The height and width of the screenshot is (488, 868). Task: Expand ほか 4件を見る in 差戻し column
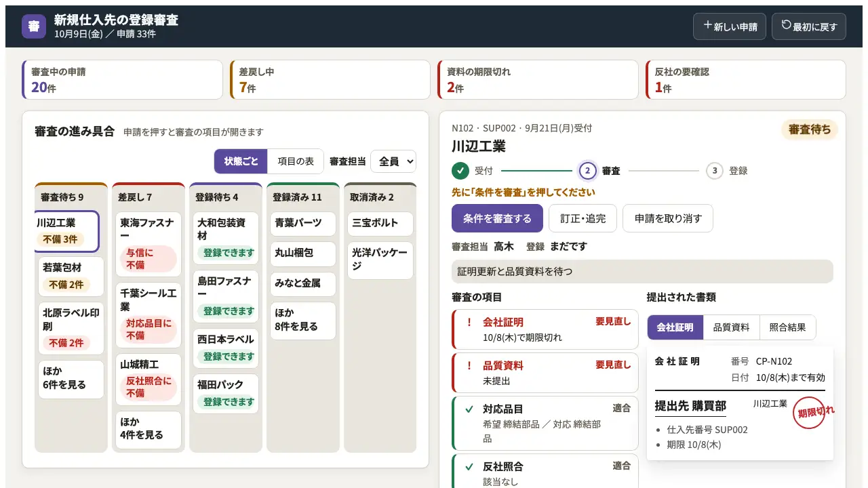point(149,430)
